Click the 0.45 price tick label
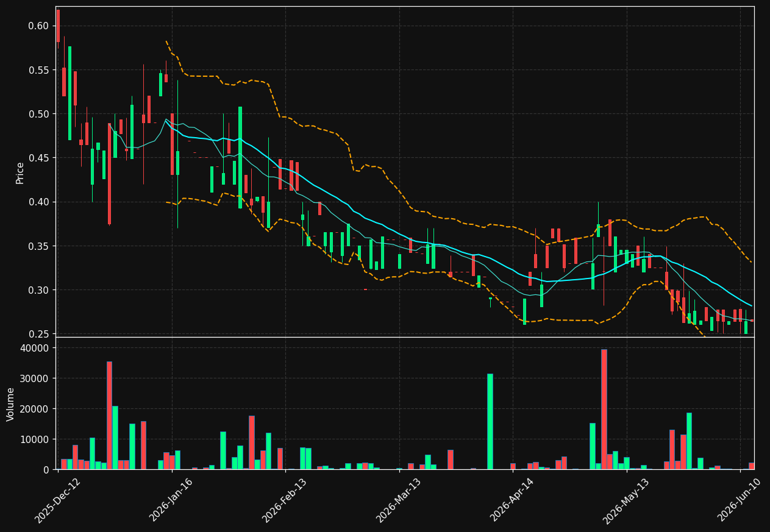The height and width of the screenshot is (532, 770). (x=38, y=158)
